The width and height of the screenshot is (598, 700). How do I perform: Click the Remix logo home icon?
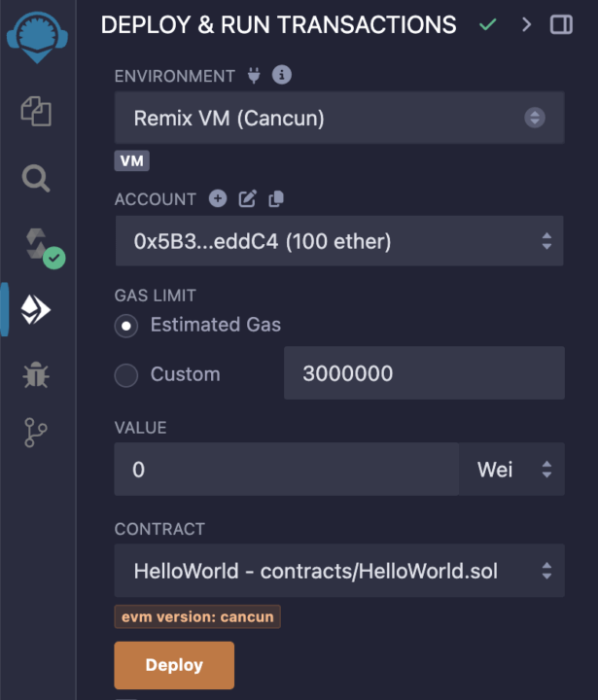tap(37, 37)
